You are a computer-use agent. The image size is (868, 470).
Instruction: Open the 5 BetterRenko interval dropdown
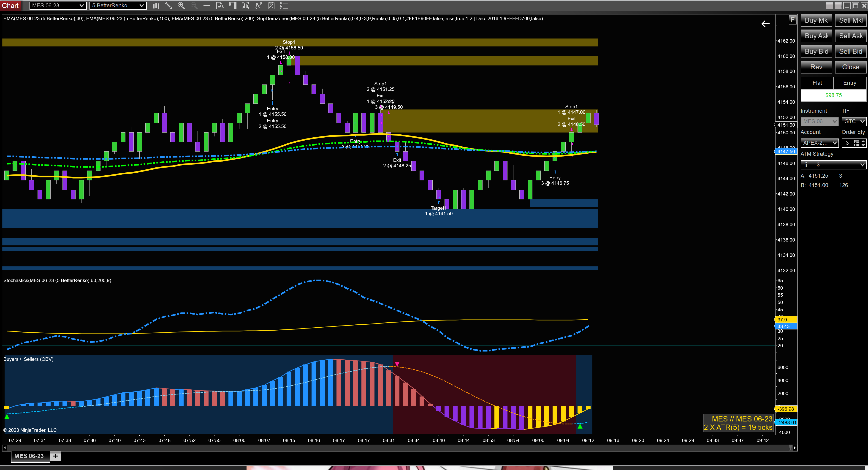point(118,6)
